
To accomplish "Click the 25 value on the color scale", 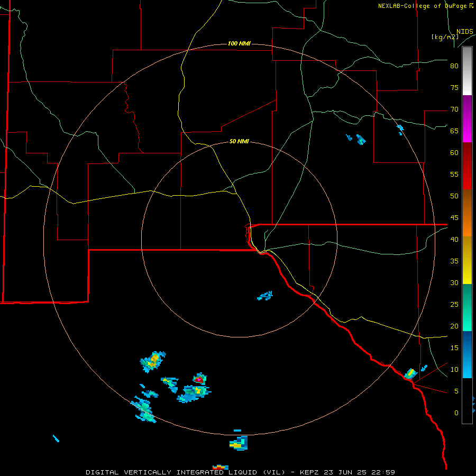I will click(454, 305).
